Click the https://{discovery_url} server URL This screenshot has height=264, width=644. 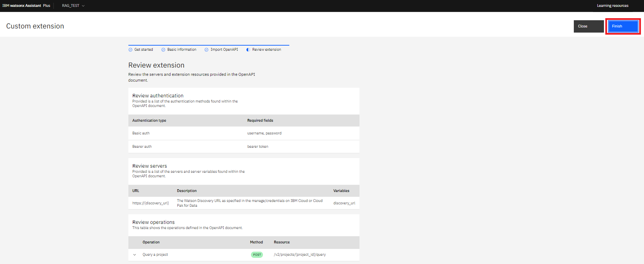[x=151, y=203]
